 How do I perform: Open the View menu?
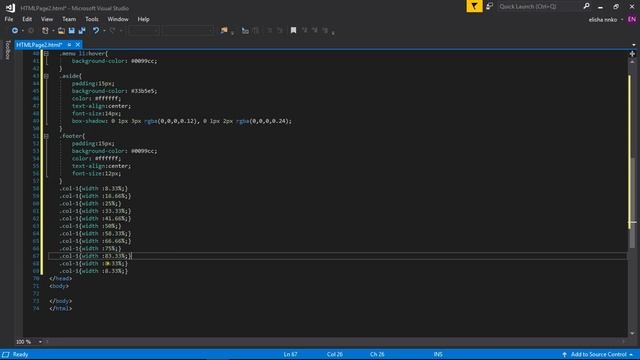[x=47, y=19]
